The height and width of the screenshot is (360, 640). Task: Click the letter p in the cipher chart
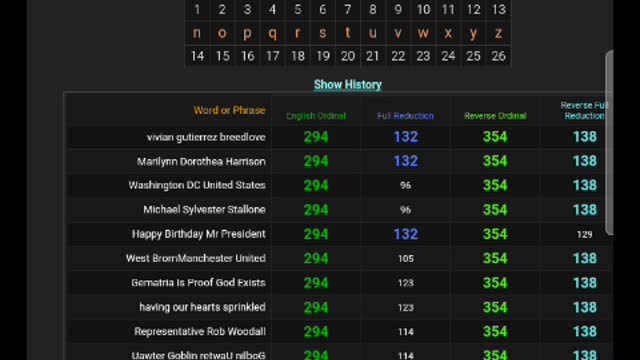[x=247, y=33]
